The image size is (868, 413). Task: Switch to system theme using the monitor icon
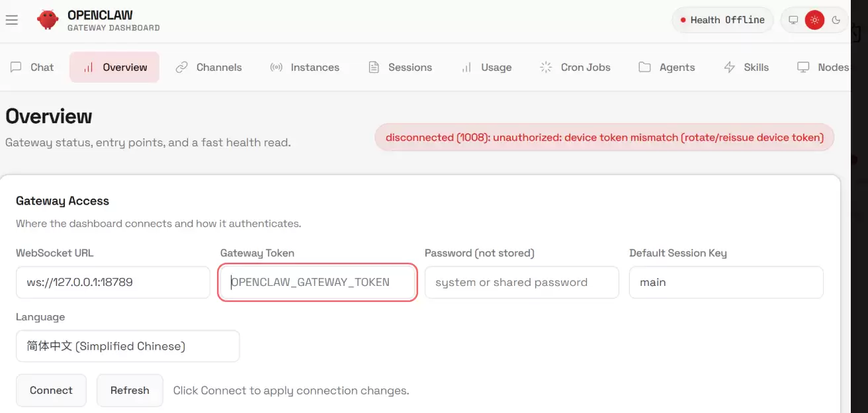coord(793,20)
